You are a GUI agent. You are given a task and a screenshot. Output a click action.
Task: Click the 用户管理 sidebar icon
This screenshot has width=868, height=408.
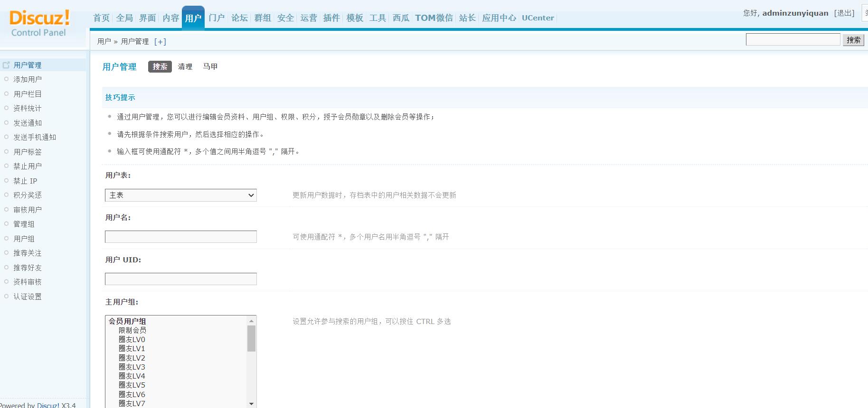tap(6, 65)
